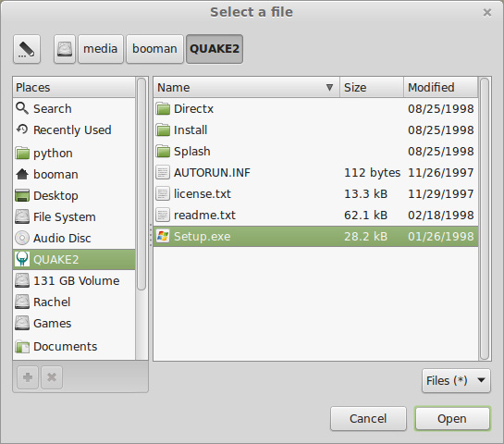Open the Games drive
504x444 pixels.
tap(74, 323)
